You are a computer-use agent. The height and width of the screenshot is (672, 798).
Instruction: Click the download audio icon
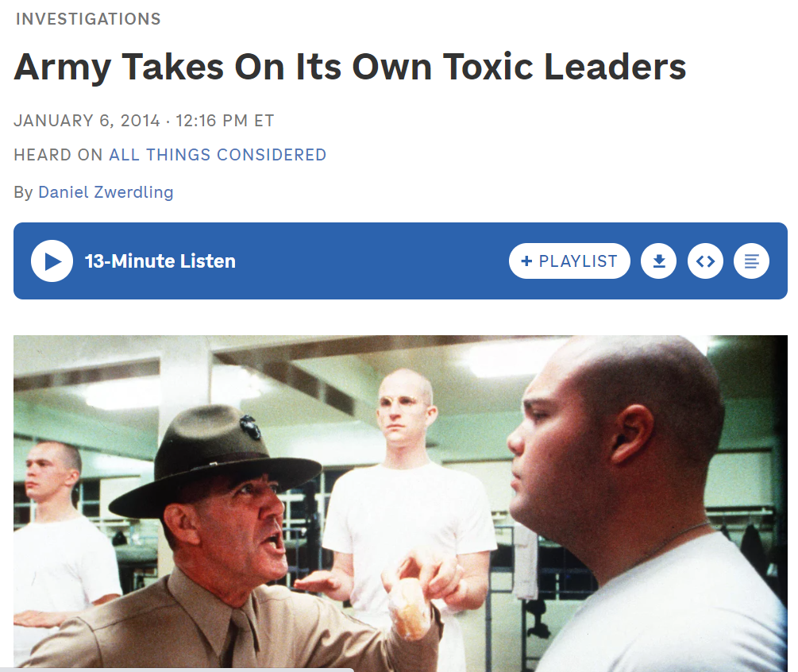click(x=658, y=261)
